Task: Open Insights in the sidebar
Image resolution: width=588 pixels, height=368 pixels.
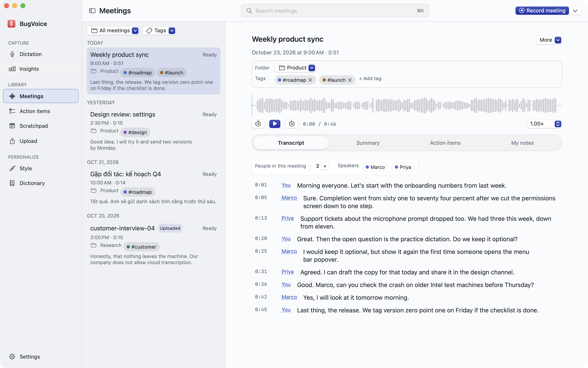Action: click(x=41, y=69)
